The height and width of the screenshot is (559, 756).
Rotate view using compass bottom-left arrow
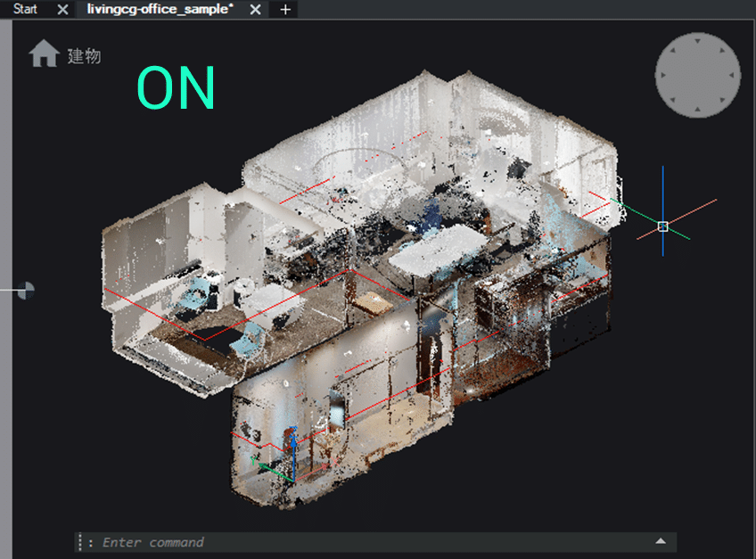(673, 100)
